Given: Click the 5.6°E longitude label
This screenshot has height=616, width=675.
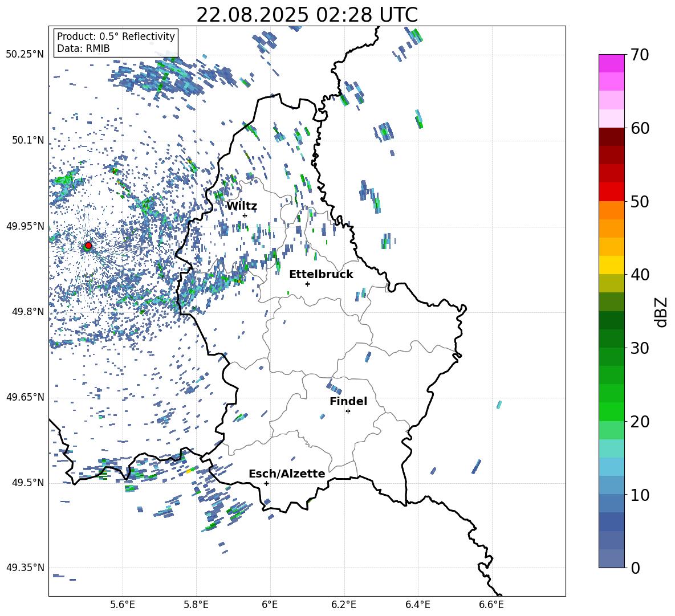Looking at the screenshot, I should click(123, 605).
